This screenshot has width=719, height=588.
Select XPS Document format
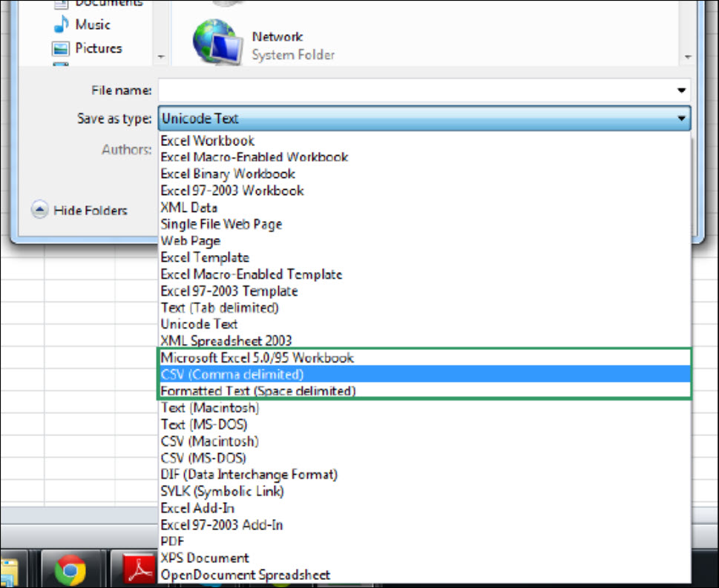coord(424,558)
